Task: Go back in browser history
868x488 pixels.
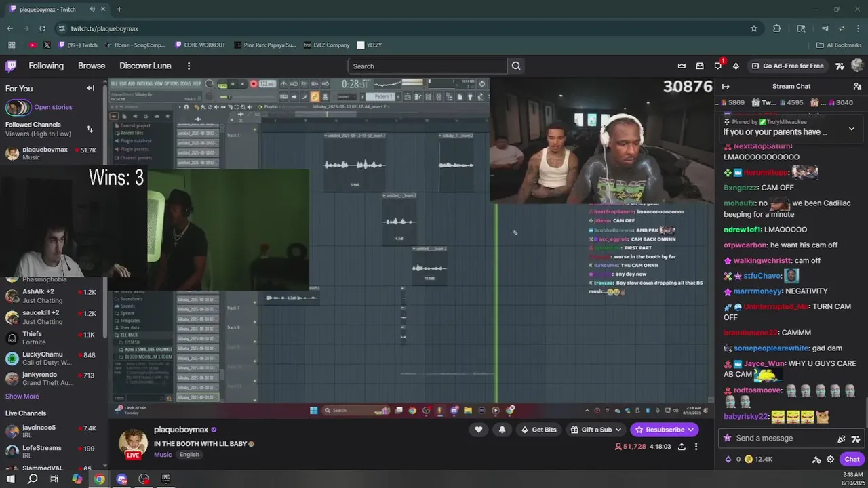Action: pos(9,28)
